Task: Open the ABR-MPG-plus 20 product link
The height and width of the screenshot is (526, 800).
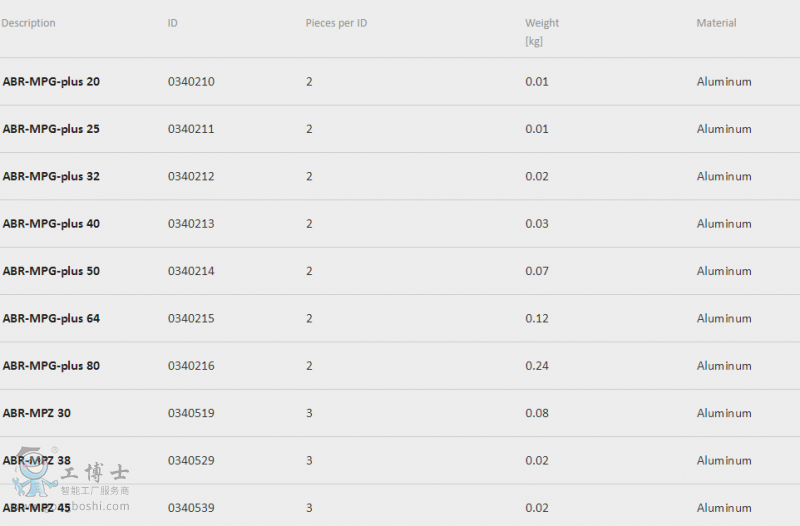Action: click(51, 82)
